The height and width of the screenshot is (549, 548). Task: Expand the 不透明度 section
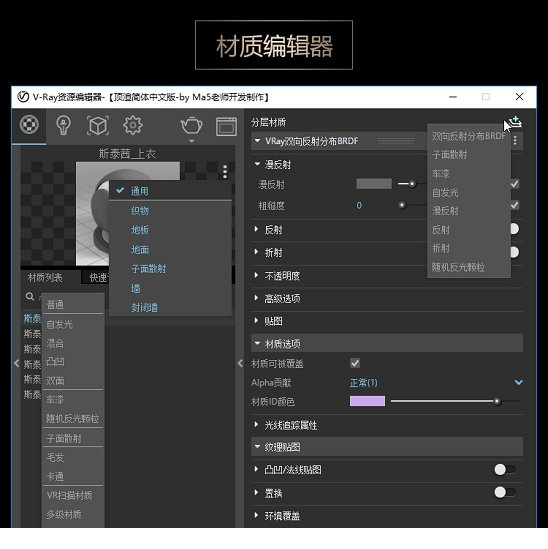(x=256, y=275)
